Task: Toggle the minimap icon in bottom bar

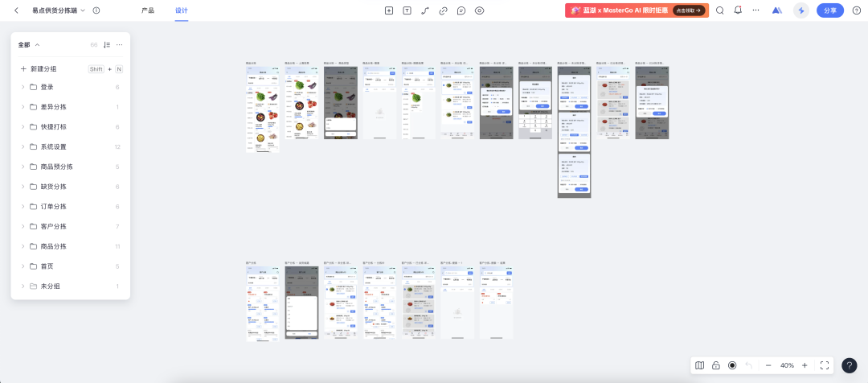Action: point(699,365)
